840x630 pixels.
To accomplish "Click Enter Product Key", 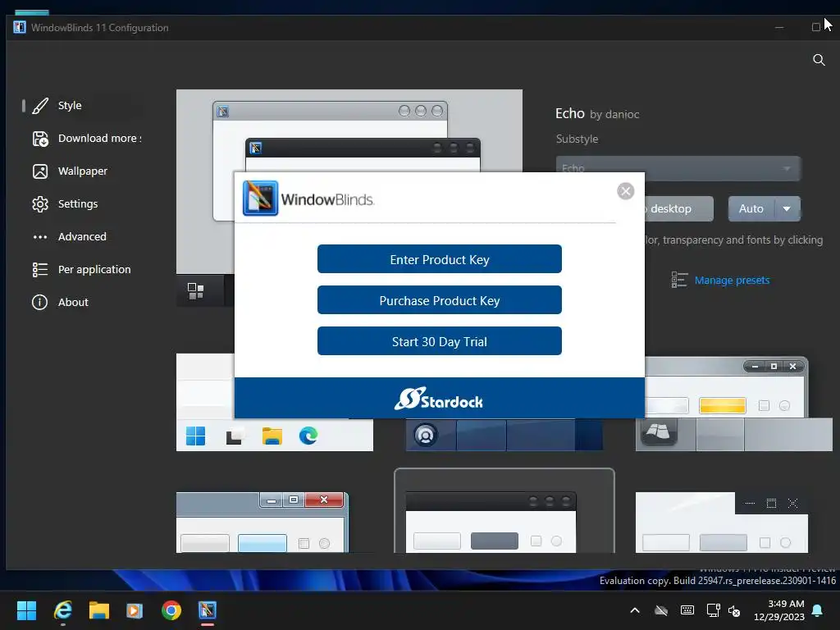I will (440, 259).
